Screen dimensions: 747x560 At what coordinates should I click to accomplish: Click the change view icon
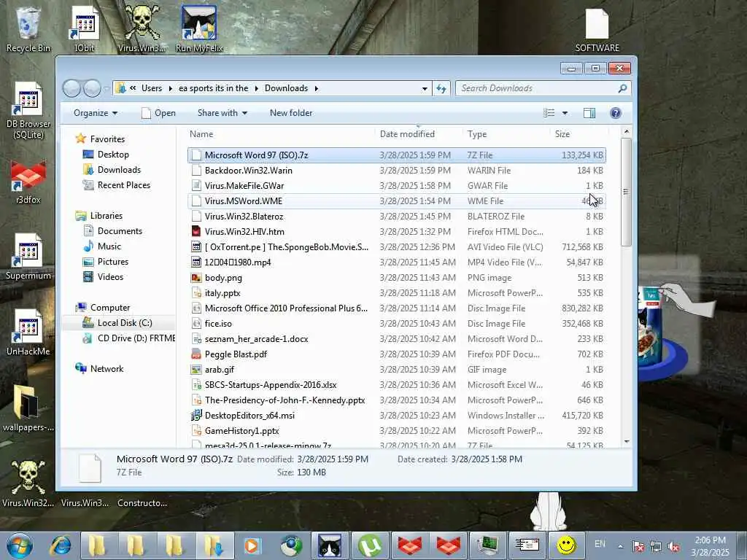pyautogui.click(x=549, y=113)
